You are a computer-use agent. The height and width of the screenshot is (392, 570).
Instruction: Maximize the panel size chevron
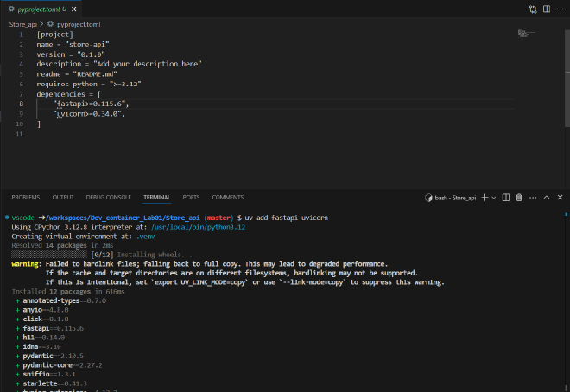click(x=547, y=197)
